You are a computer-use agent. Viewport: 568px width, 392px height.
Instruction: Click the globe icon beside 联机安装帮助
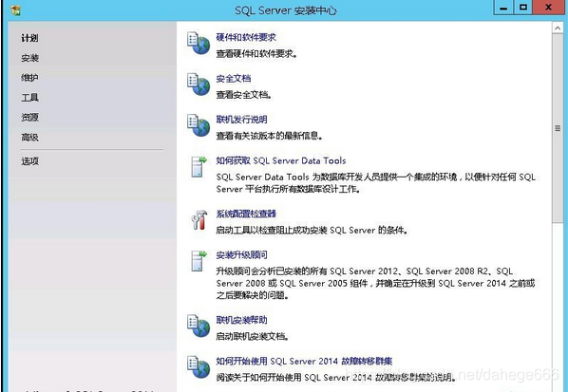click(x=199, y=326)
